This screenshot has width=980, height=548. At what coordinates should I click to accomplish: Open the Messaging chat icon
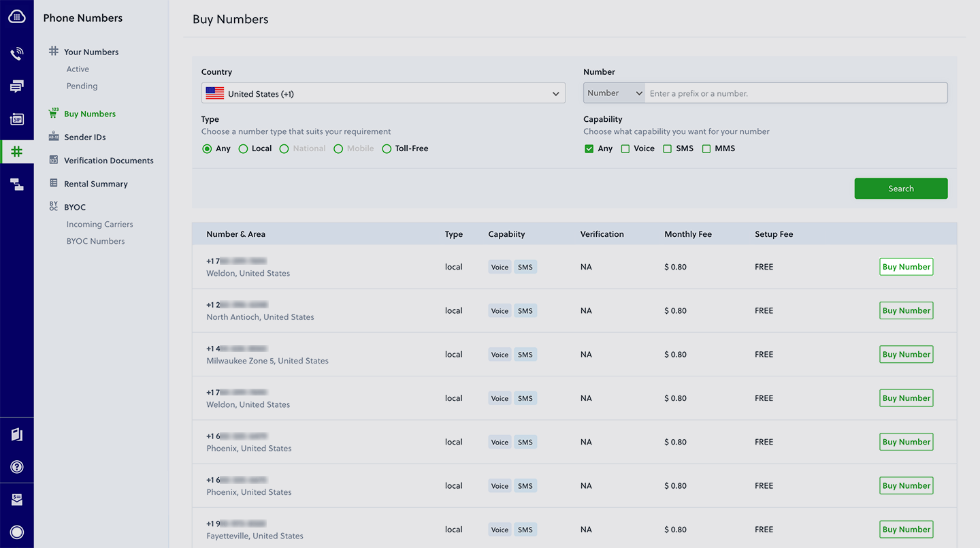click(17, 86)
